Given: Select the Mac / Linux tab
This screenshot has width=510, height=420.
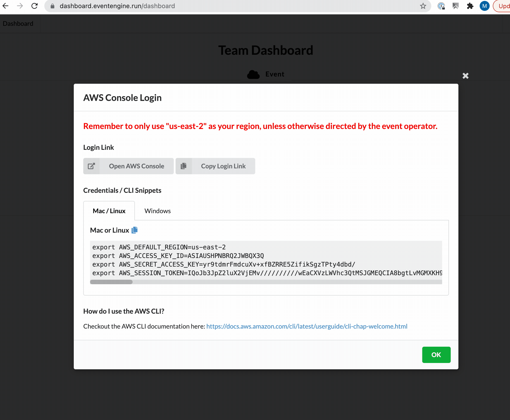Looking at the screenshot, I should (x=109, y=211).
